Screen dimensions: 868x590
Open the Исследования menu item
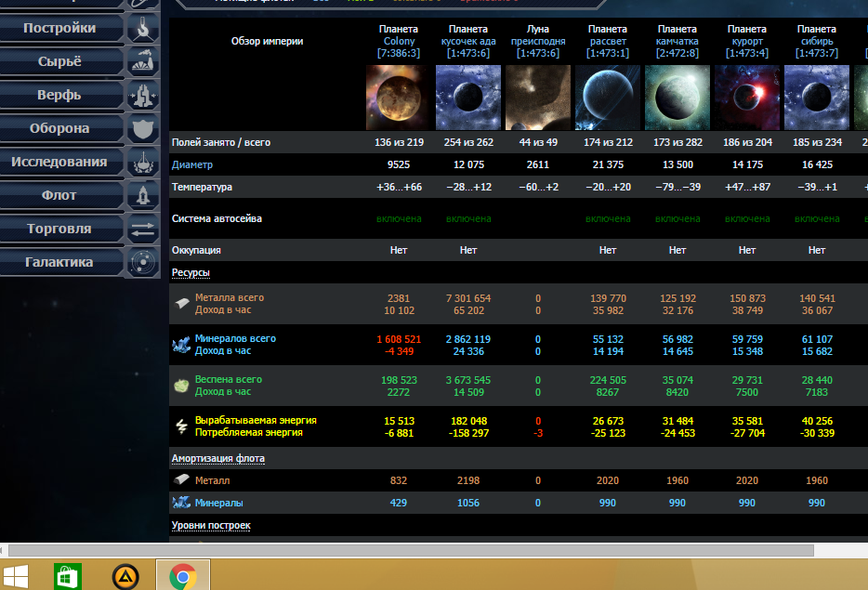point(59,162)
